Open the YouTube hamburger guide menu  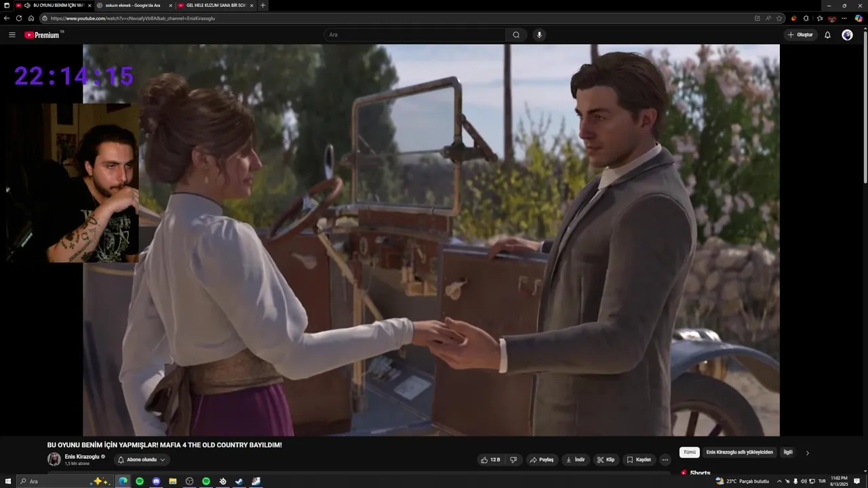12,35
